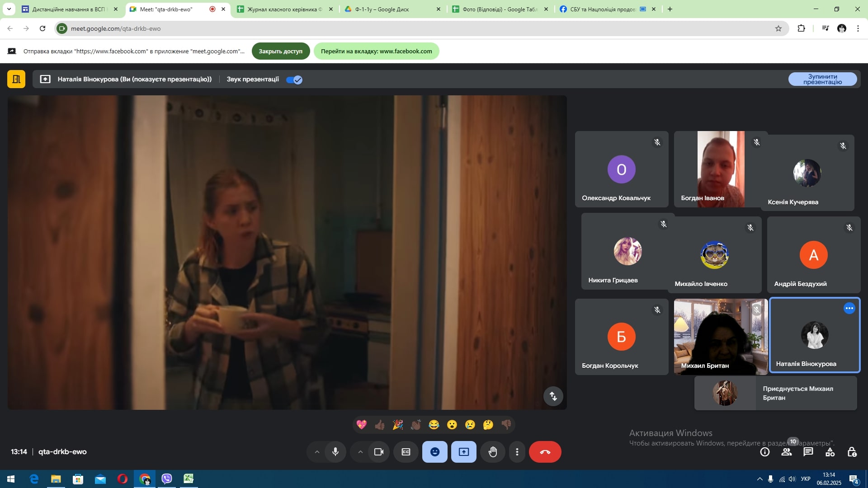Show hidden system tray icons
This screenshot has height=488, width=868.
pos(759,479)
